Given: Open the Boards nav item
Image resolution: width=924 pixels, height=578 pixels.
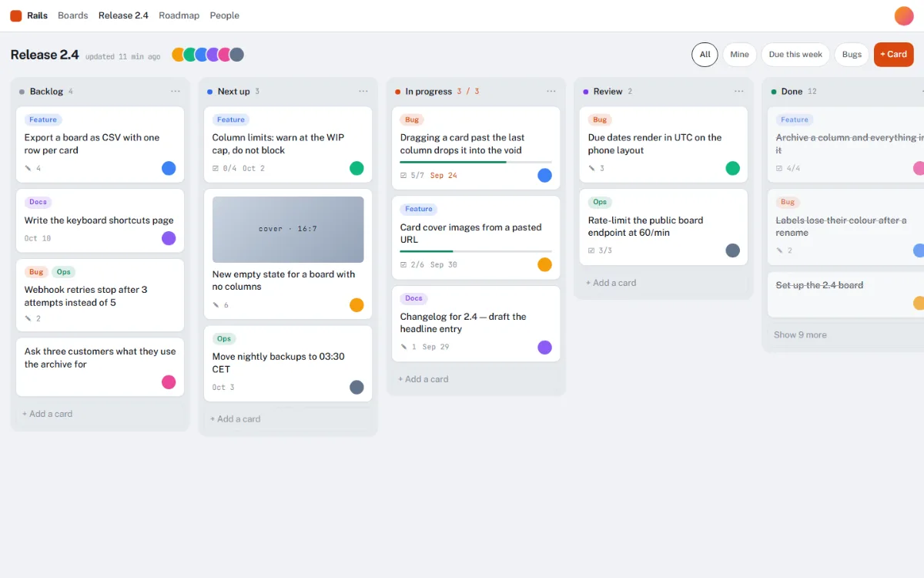Looking at the screenshot, I should [73, 15].
